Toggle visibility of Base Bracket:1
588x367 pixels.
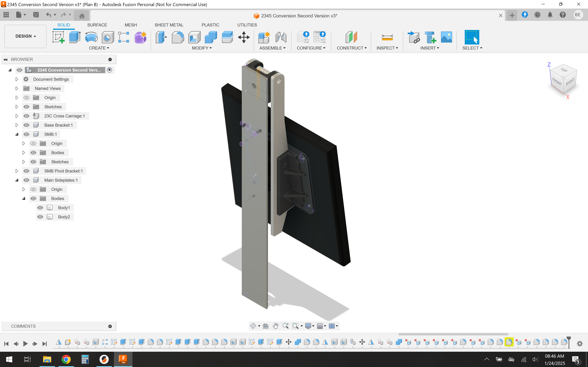tap(26, 125)
